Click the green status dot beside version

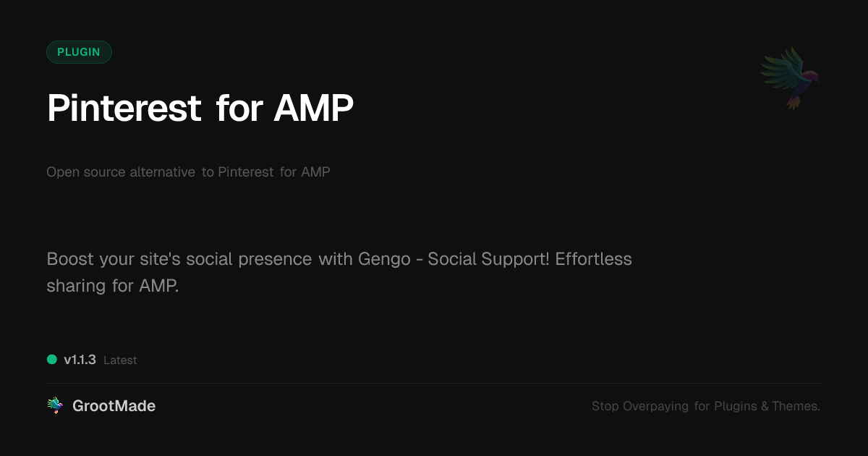point(52,359)
